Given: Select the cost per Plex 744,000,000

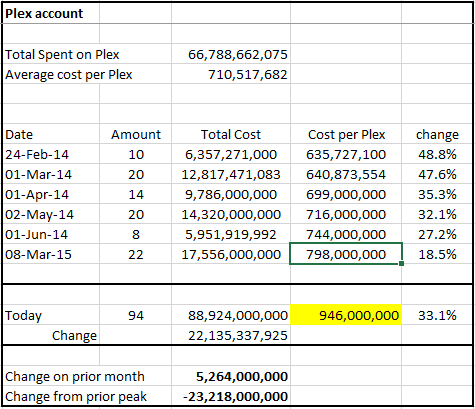Looking at the screenshot, I should pos(346,234).
